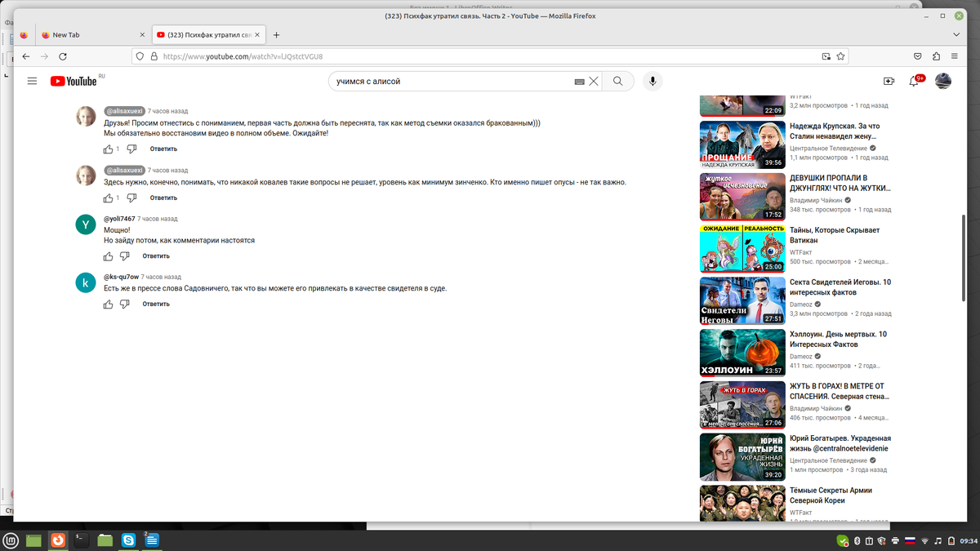
Task: Like the 'Друзья! Просим отнестись' comment
Action: tap(108, 149)
